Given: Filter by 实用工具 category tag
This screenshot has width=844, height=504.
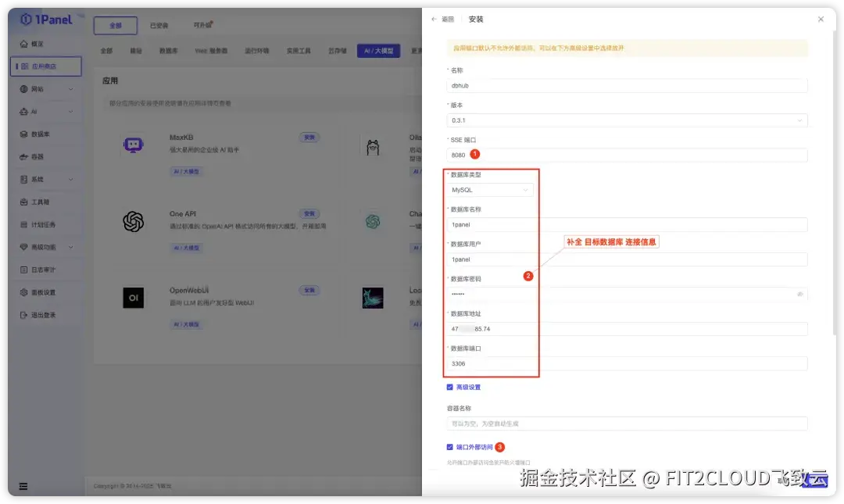Looking at the screenshot, I should tap(299, 51).
